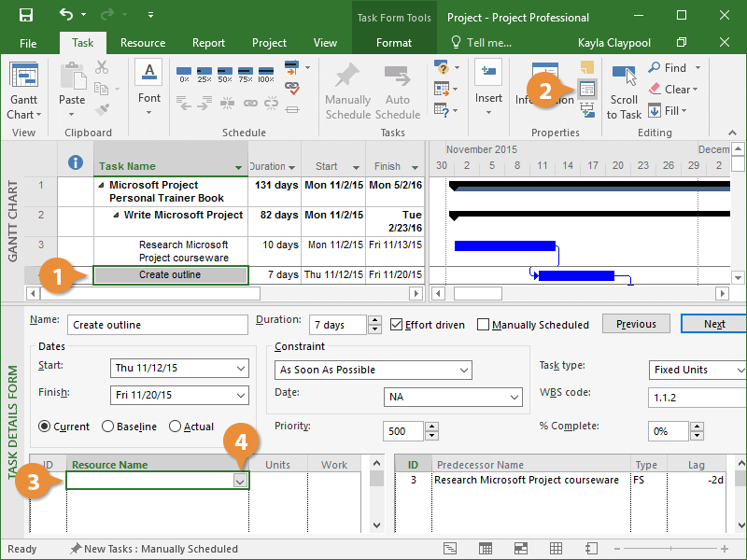Open the Resource Name dropdown arrow

coord(240,481)
